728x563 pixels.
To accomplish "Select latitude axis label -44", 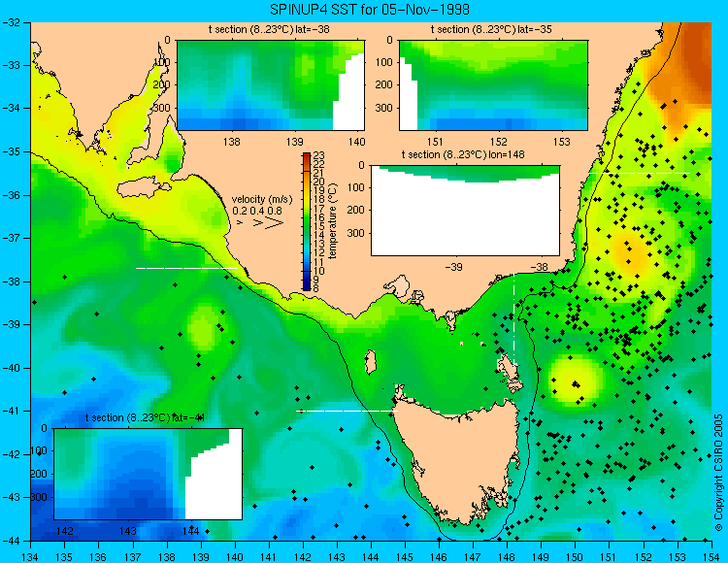I will 11,541.
